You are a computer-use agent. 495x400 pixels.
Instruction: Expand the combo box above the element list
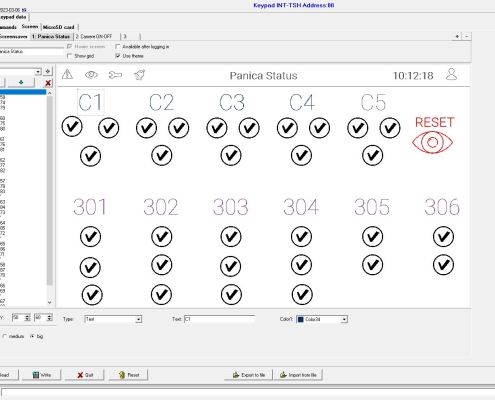tap(38, 72)
